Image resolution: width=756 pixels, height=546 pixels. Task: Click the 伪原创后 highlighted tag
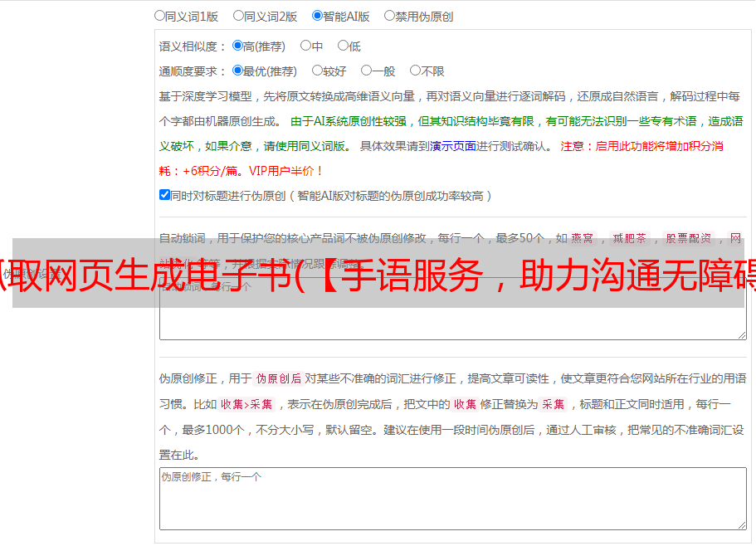279,378
